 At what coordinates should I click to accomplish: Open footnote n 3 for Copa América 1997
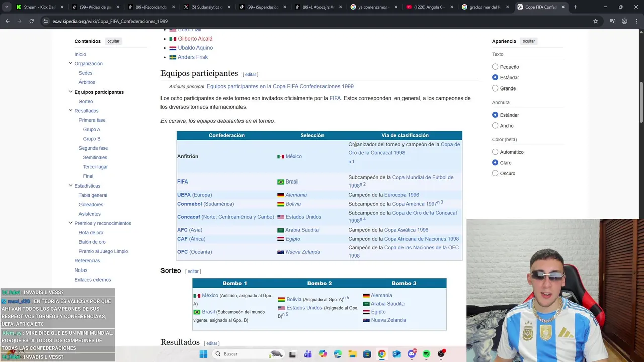point(440,202)
